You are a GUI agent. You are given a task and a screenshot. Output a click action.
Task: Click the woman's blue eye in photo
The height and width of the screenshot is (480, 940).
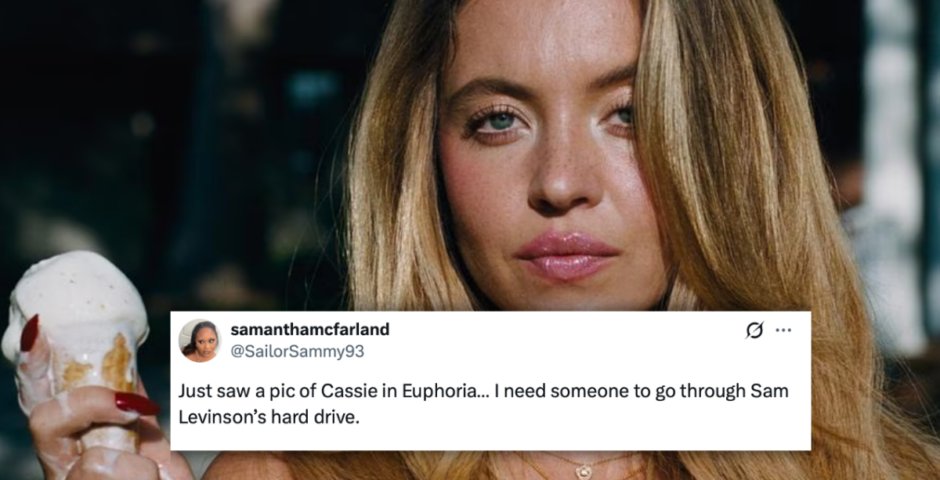498,120
